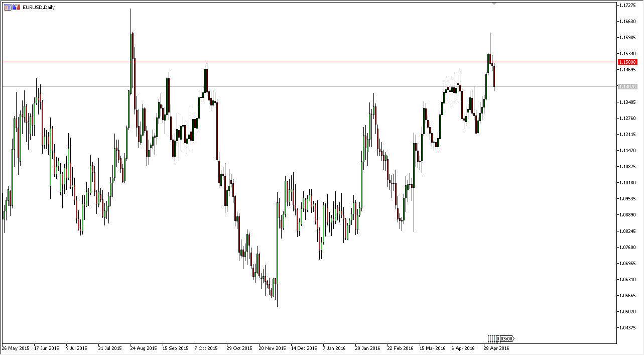Click the 1.10180 price scale label
Screen dimensions: 644x355
(628, 183)
